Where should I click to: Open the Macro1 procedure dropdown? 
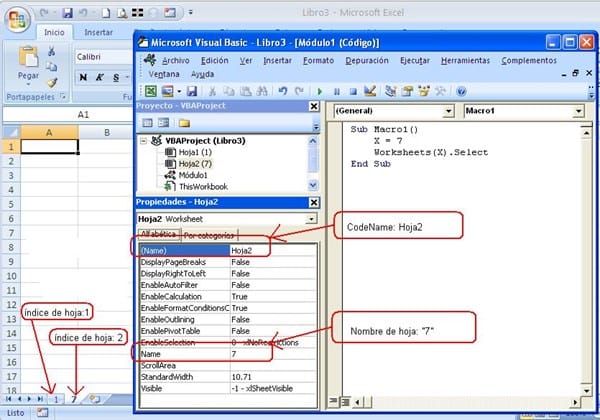pos(578,111)
